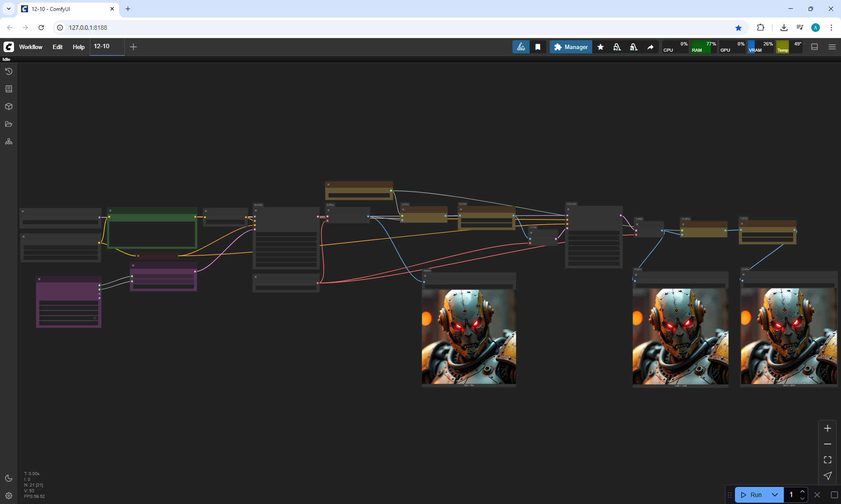
Task: Toggle the bottom panel icon in top bar
Action: coord(815,47)
